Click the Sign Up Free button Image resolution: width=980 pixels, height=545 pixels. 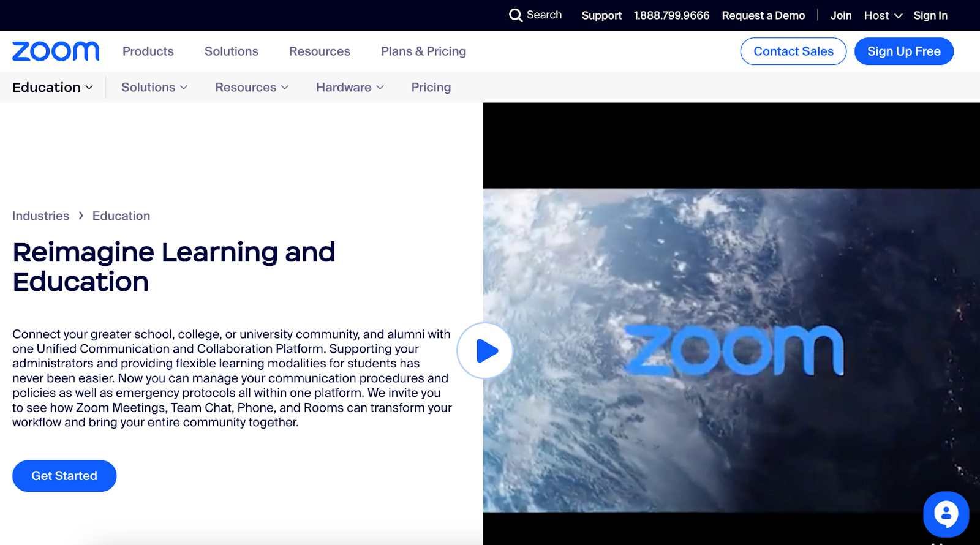point(904,51)
